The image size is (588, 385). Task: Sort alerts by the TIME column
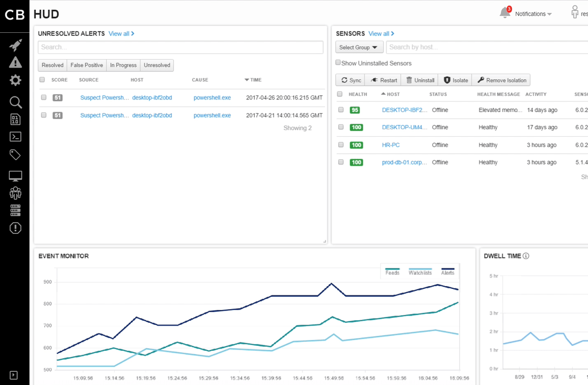tap(253, 80)
